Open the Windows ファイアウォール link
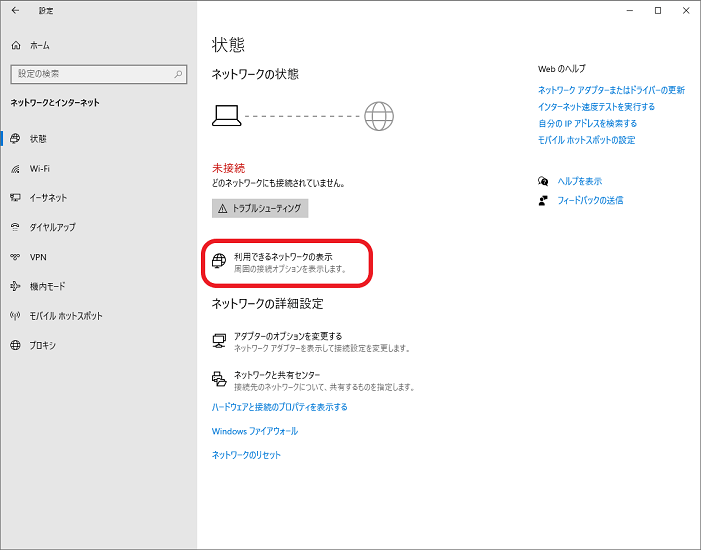The image size is (701, 550). [x=255, y=431]
